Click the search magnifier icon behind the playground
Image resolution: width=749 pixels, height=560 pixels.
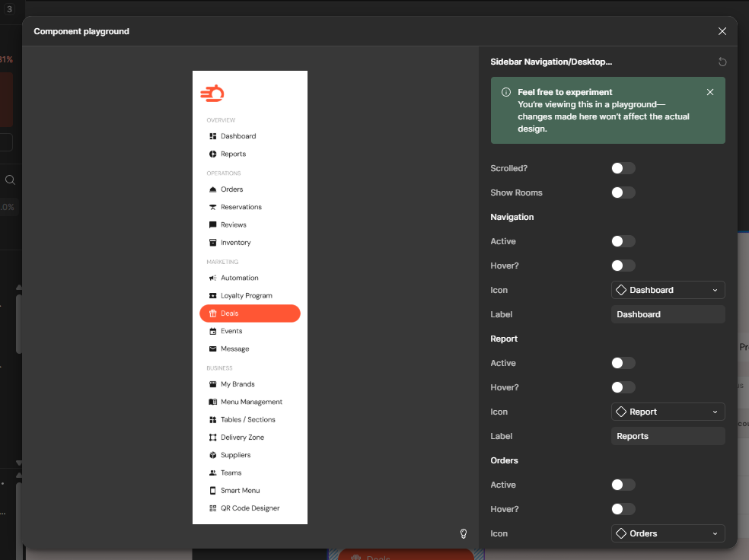point(10,180)
